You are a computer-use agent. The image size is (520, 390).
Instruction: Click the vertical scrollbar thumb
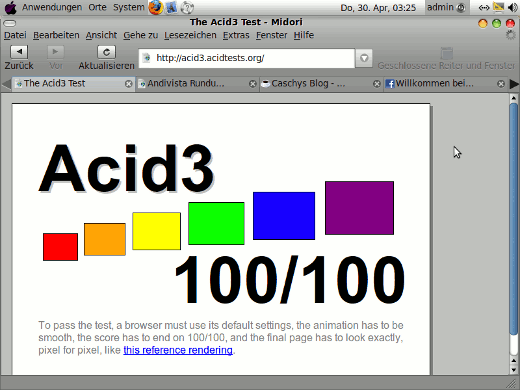pyautogui.click(x=514, y=218)
